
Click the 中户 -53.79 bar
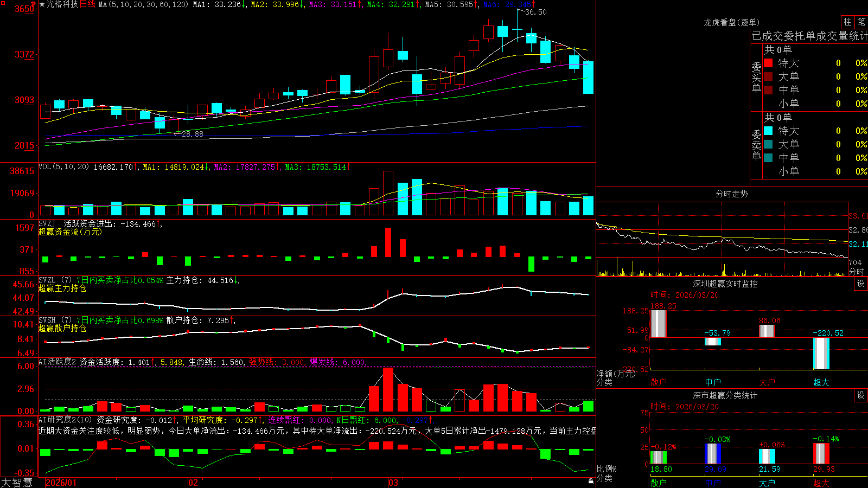coord(713,341)
